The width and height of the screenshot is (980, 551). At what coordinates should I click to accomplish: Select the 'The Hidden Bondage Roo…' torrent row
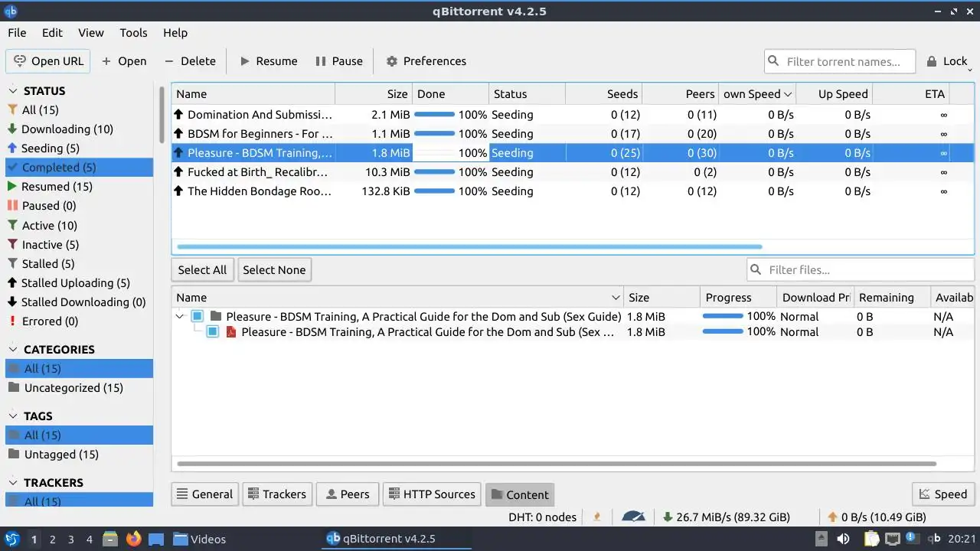pos(573,191)
